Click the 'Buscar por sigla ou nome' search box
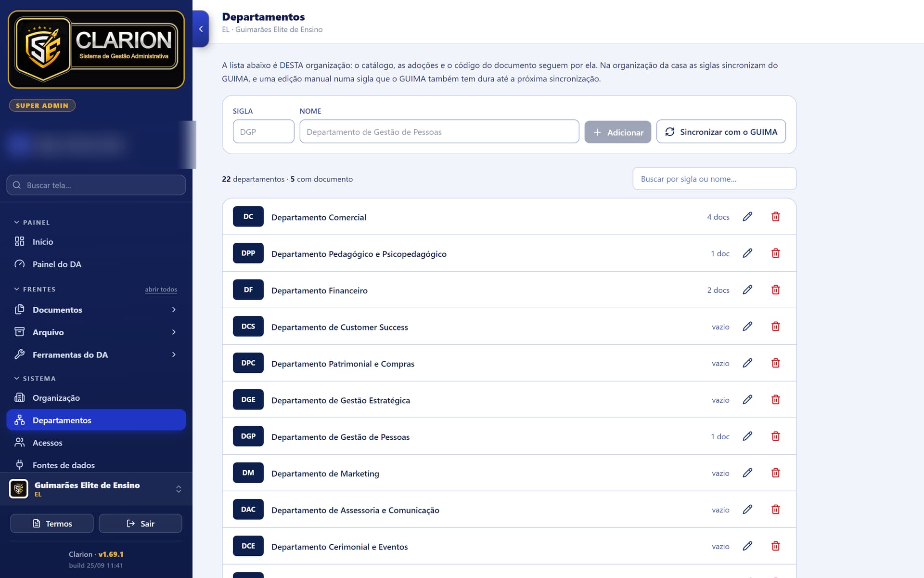 pos(714,179)
